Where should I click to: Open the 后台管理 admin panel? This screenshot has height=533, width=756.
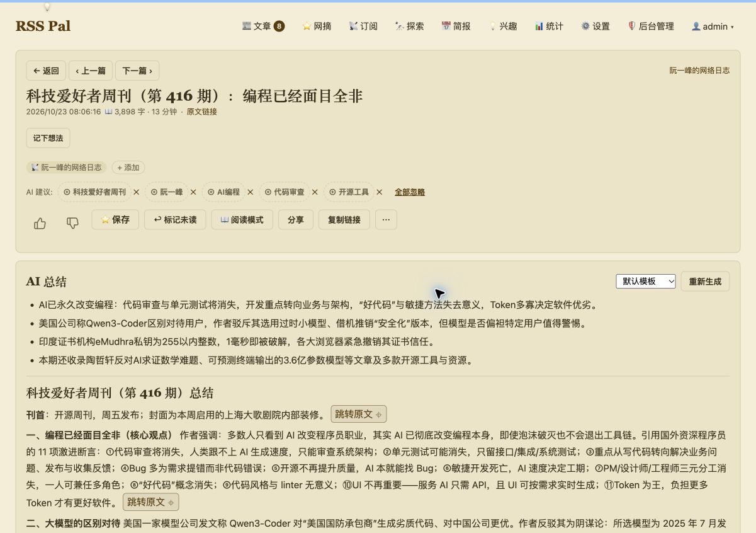(x=651, y=26)
